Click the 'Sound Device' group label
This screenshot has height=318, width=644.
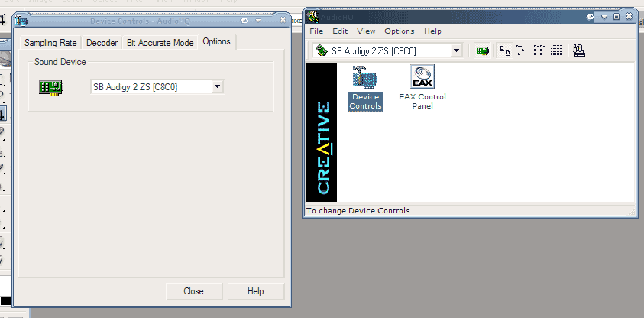(x=60, y=62)
